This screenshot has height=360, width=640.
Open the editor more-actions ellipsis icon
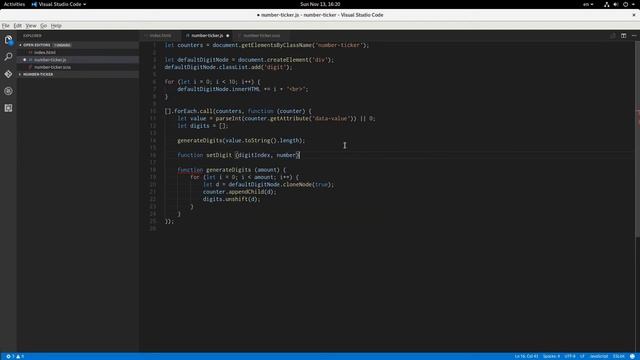[634, 36]
